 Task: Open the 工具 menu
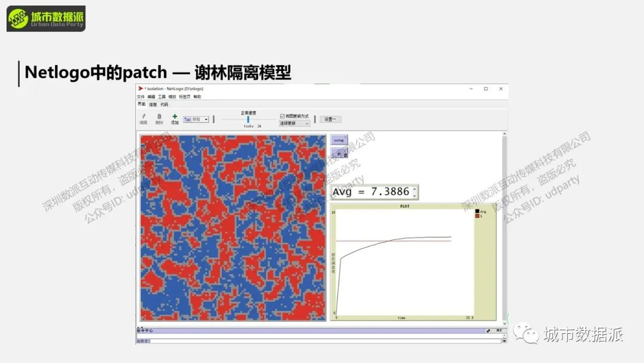click(x=162, y=97)
